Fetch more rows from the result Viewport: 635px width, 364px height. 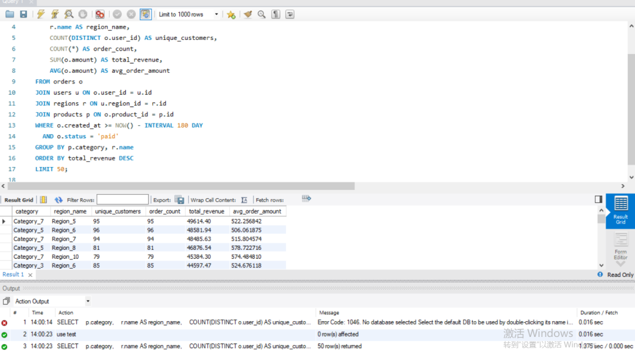(306, 198)
